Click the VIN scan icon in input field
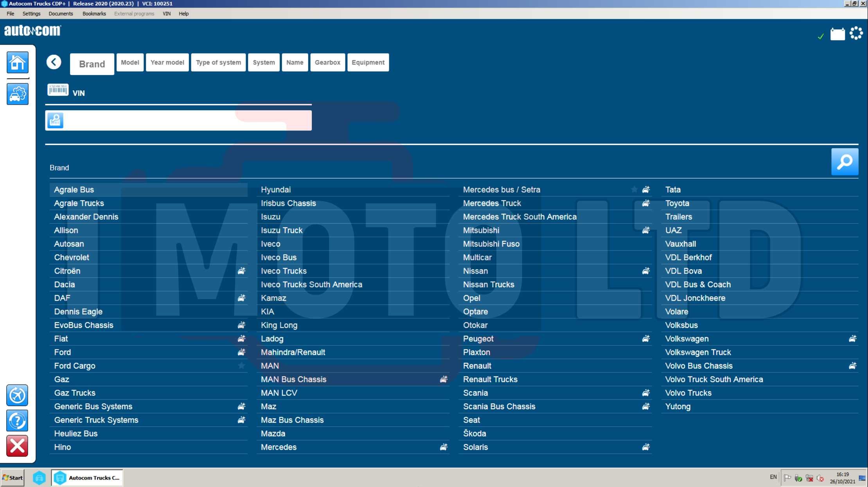This screenshot has height=487, width=868. click(55, 120)
